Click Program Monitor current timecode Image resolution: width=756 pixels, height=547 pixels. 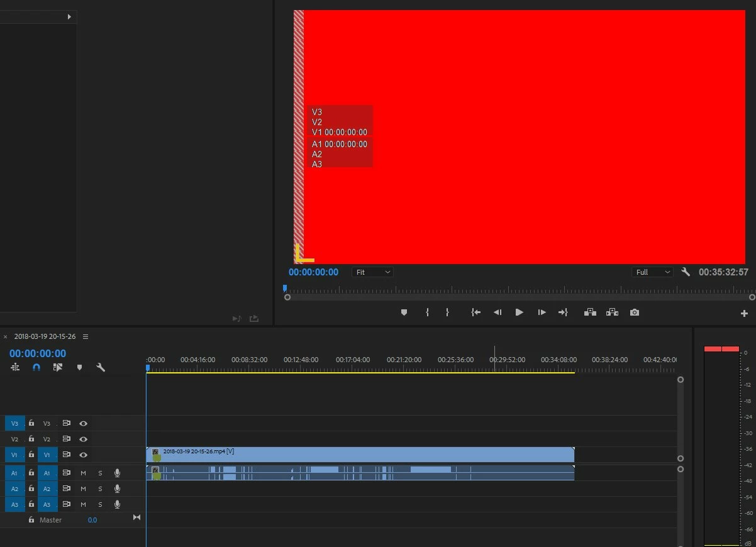coord(313,272)
